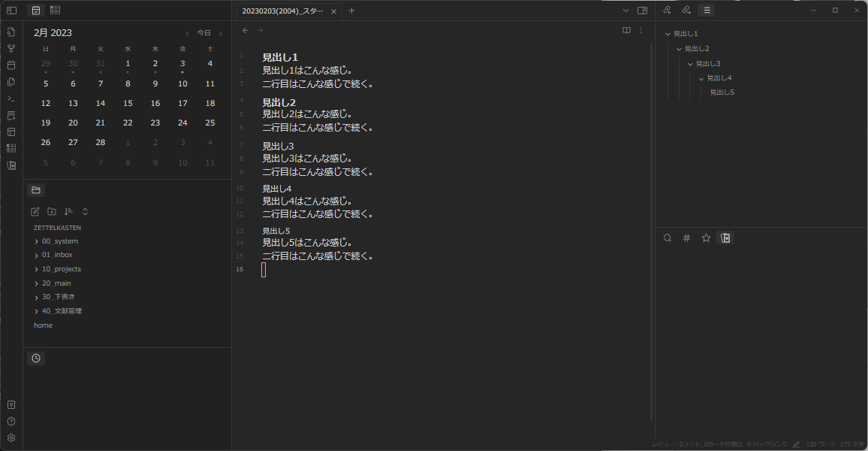Open the terminal icon in the ribbon
The height and width of the screenshot is (451, 868).
(11, 98)
